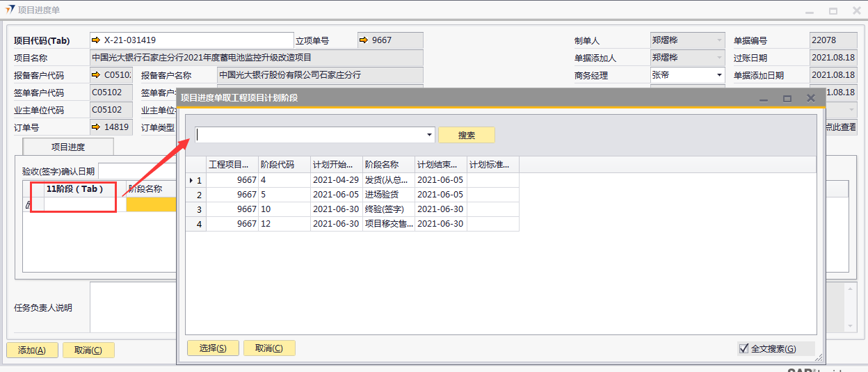Image resolution: width=868 pixels, height=372 pixels.
Task: Switch to the 项目进度 tab
Action: pyautogui.click(x=68, y=147)
